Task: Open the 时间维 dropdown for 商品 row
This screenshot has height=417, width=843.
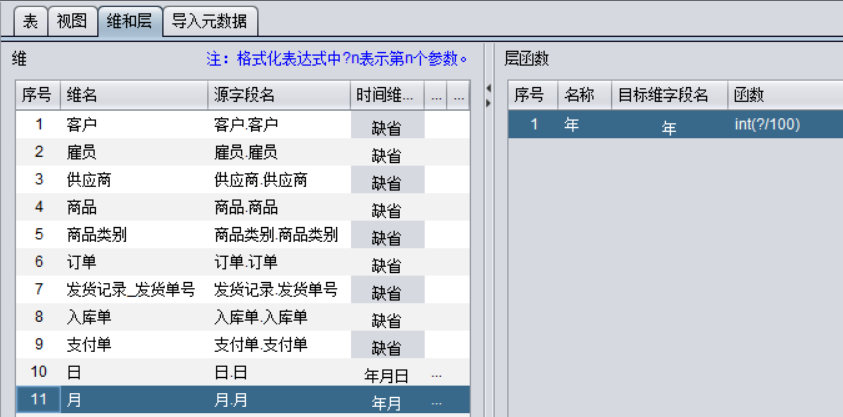Action: (387, 210)
